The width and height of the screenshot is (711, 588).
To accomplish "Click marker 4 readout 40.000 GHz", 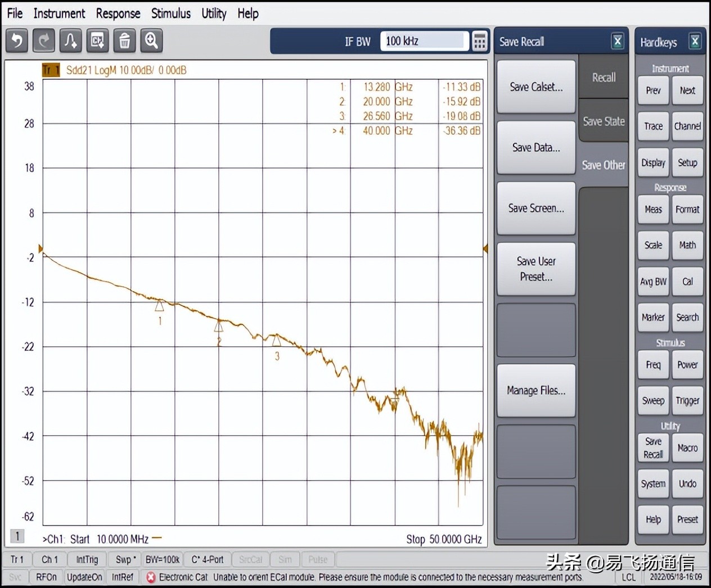I will pyautogui.click(x=388, y=130).
